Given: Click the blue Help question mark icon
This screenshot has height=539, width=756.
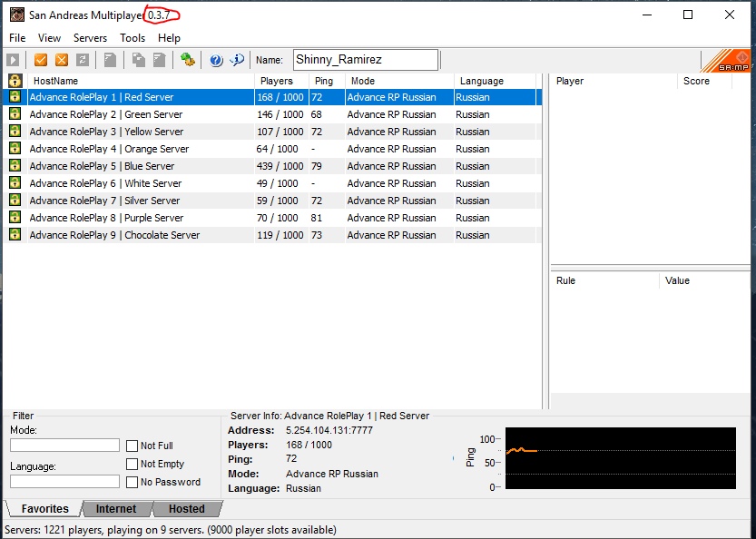Looking at the screenshot, I should 216,60.
